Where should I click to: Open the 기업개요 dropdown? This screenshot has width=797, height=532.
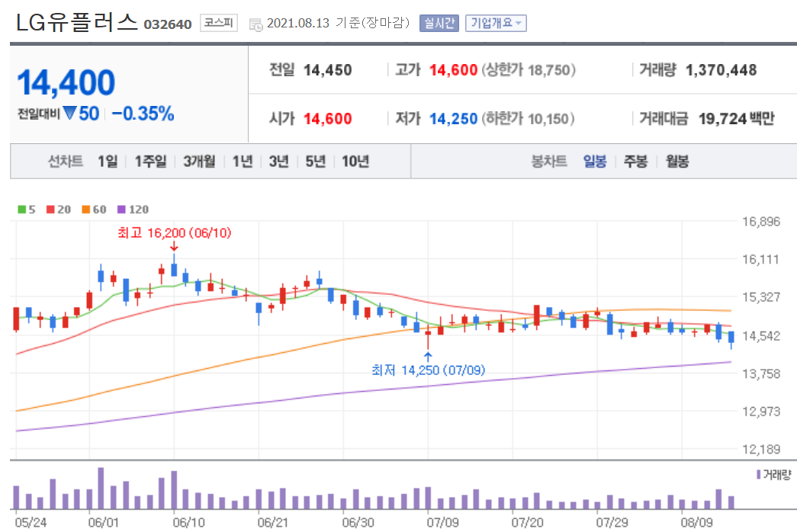(x=496, y=24)
